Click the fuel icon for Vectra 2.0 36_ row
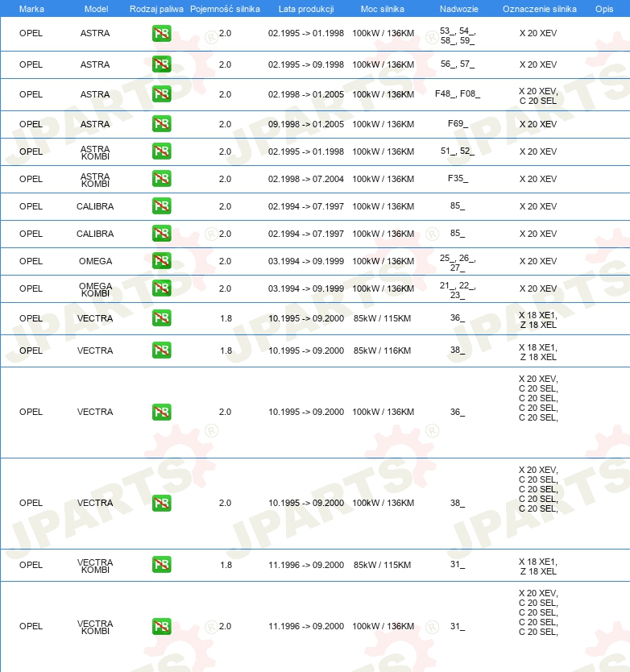The height and width of the screenshot is (672, 630). [162, 412]
